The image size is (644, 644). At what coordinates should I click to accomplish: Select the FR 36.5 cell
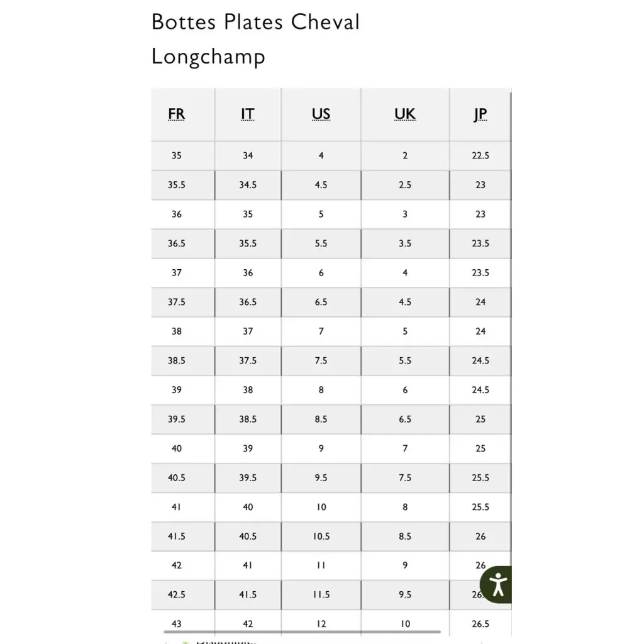tap(176, 243)
